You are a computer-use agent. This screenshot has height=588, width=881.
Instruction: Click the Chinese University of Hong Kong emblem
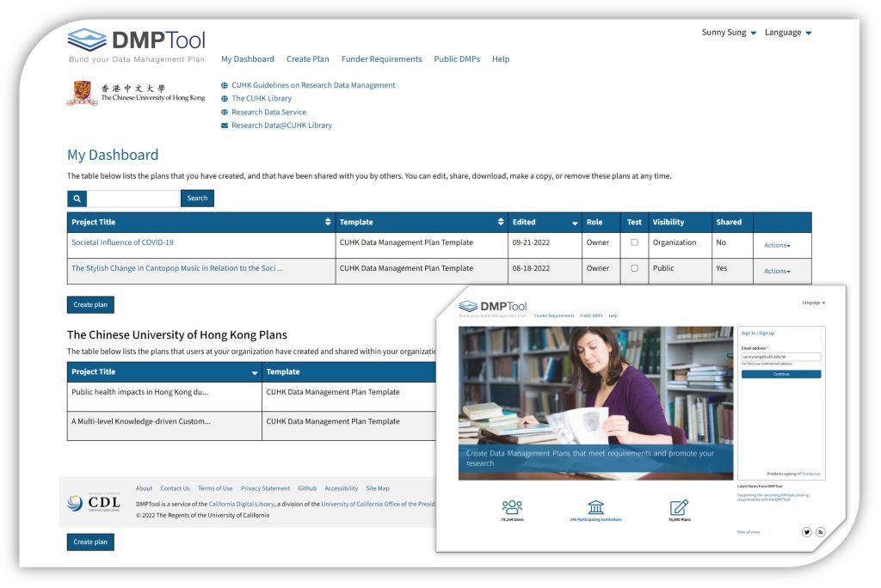pos(82,93)
